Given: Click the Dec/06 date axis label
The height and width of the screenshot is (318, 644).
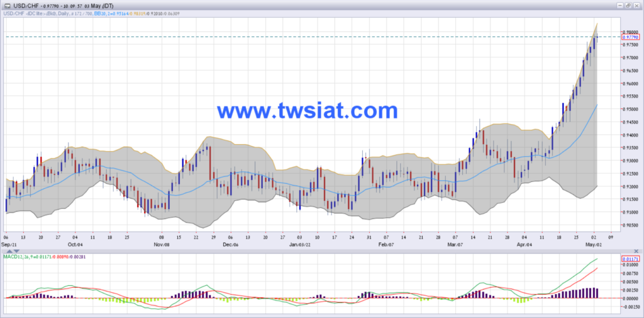Looking at the screenshot, I should coord(230,244).
